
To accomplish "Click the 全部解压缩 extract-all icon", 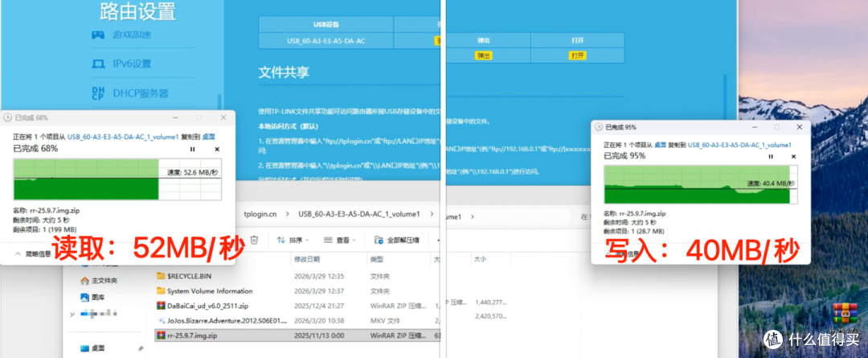I will click(379, 240).
